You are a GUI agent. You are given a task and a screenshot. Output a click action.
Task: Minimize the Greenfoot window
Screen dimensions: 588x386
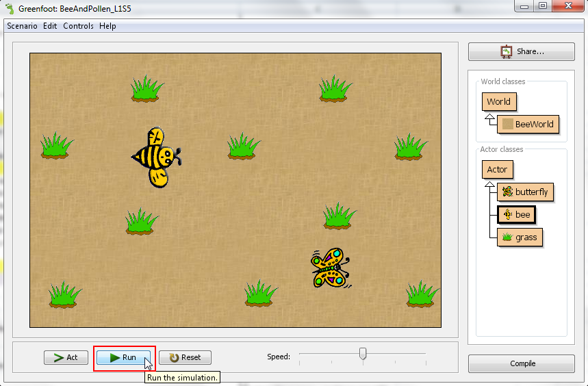pyautogui.click(x=524, y=6)
